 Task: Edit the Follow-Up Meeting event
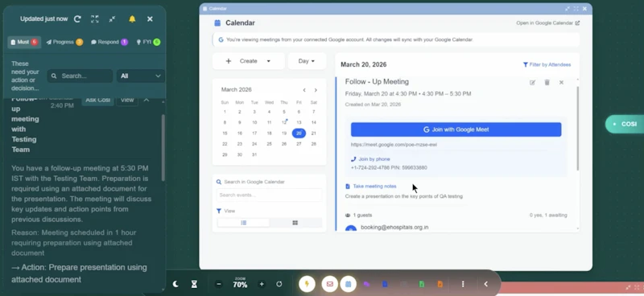[x=532, y=83]
